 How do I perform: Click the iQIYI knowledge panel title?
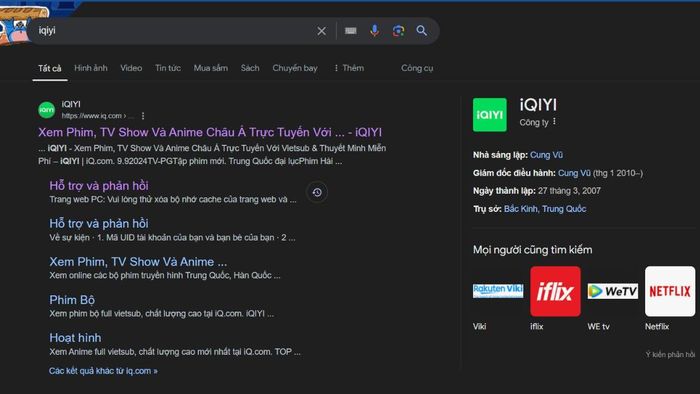coord(538,105)
